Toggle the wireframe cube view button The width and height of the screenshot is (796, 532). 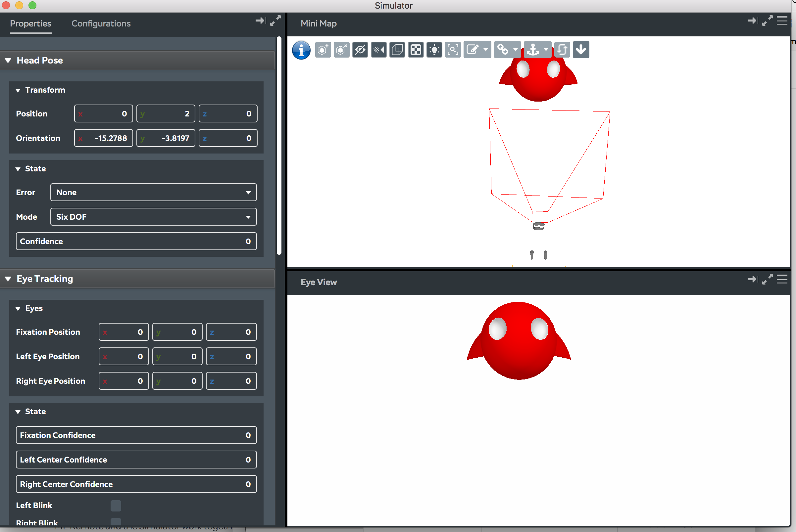(397, 50)
